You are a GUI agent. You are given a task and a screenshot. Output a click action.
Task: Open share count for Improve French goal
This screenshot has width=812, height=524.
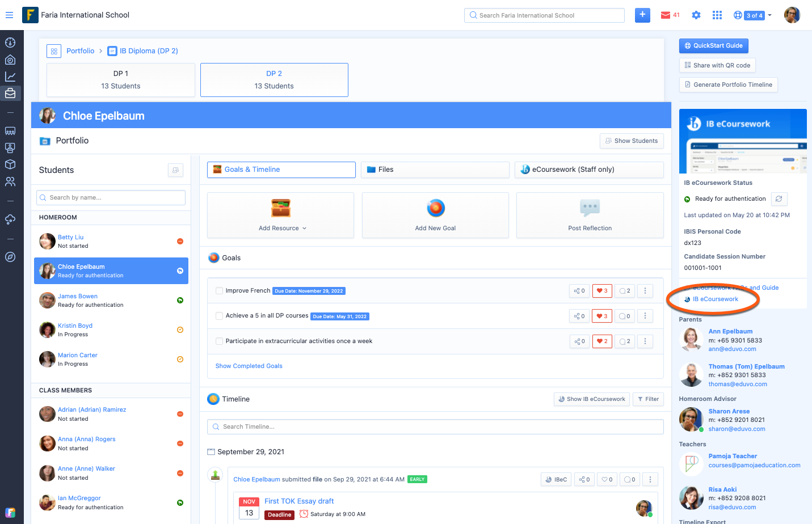pos(578,291)
